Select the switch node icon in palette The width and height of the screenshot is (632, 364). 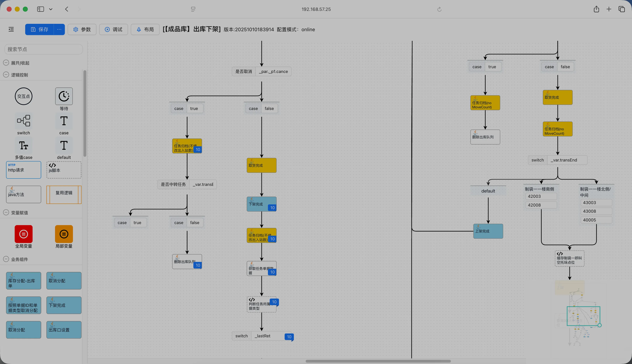click(x=24, y=121)
